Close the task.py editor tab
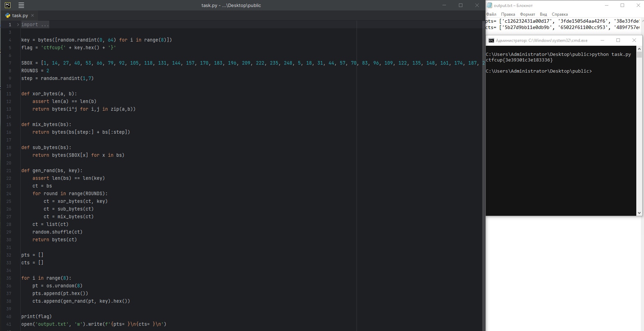Viewport: 644px width, 331px height. (x=32, y=15)
